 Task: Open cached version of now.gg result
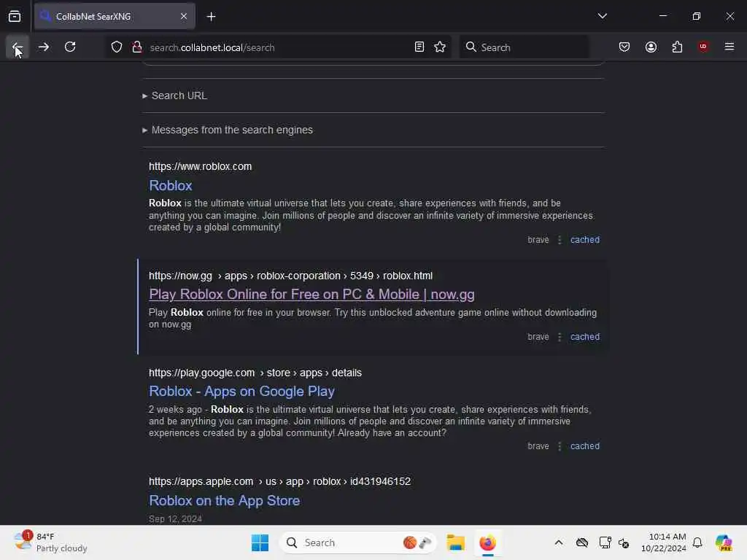[584, 337]
